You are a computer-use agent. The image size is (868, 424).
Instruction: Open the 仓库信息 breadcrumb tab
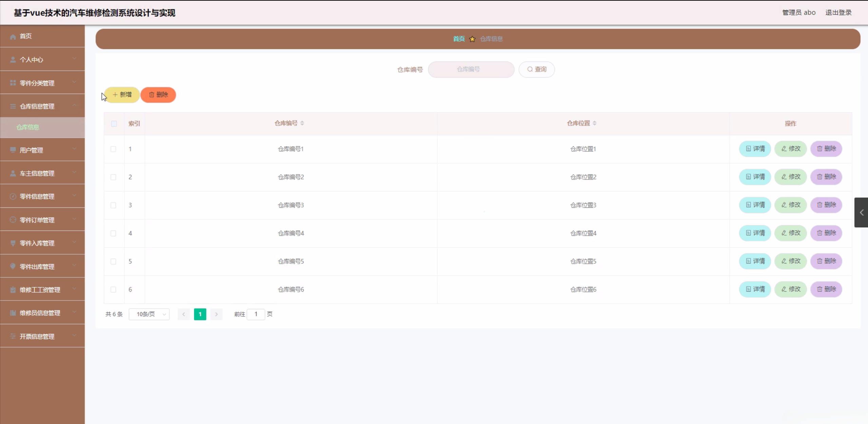pos(491,38)
